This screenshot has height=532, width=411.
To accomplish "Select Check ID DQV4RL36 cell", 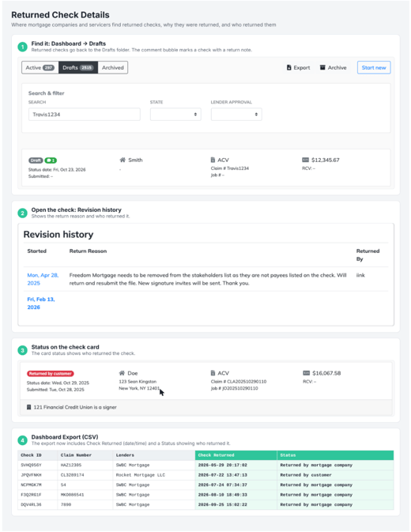I will click(38, 504).
